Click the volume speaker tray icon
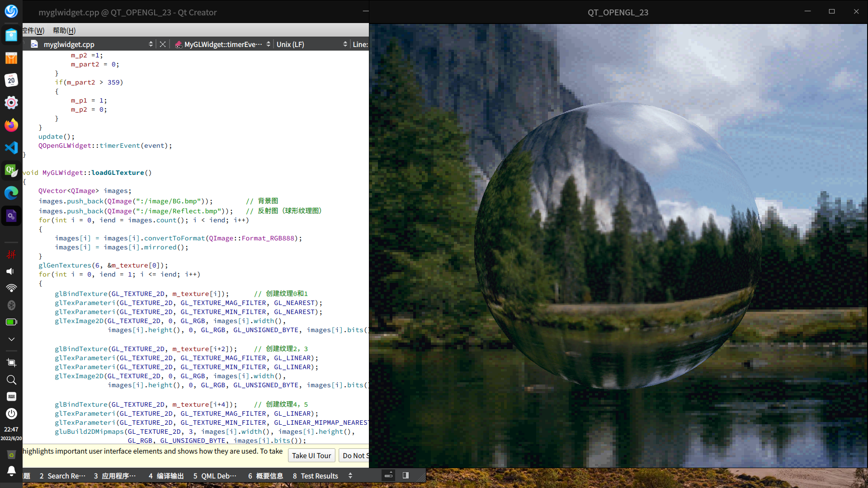Viewport: 868px width, 488px height. pyautogui.click(x=10, y=271)
